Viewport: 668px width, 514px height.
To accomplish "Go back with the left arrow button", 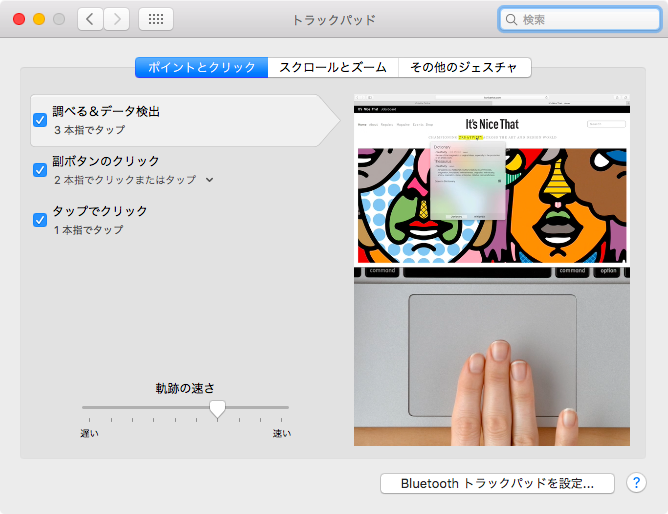I will pyautogui.click(x=91, y=19).
